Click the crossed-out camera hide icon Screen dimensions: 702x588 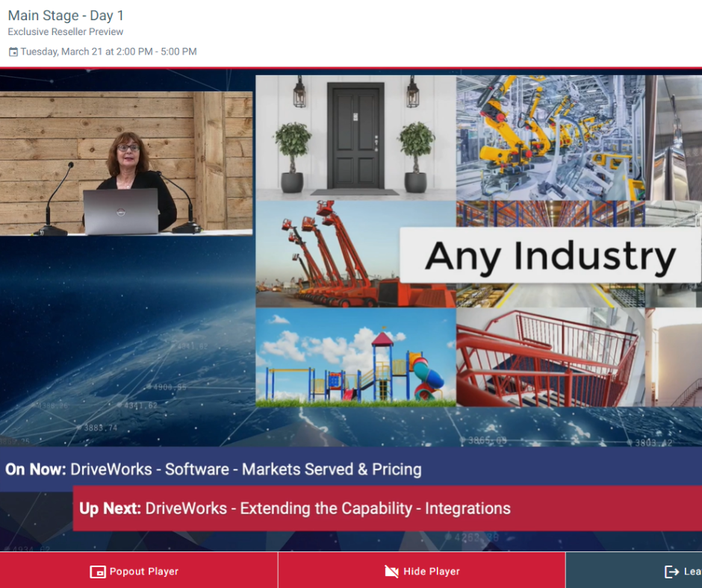pyautogui.click(x=392, y=572)
